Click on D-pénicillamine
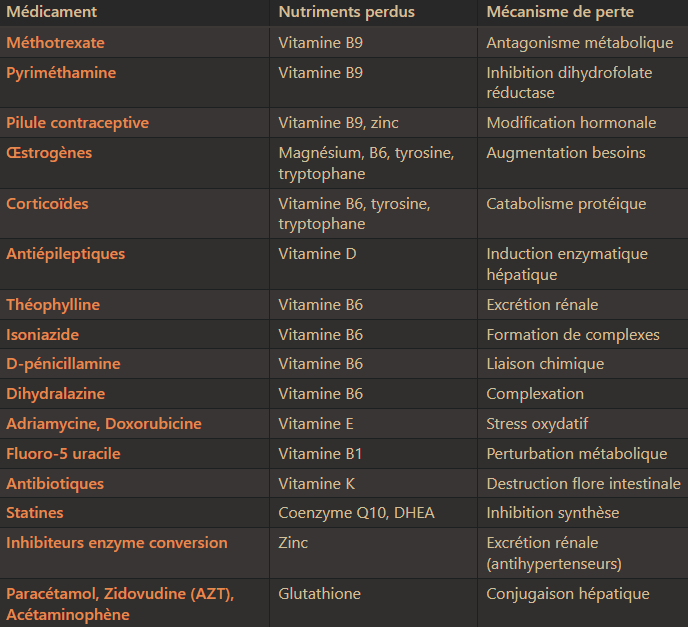This screenshot has height=627, width=688. 63,364
